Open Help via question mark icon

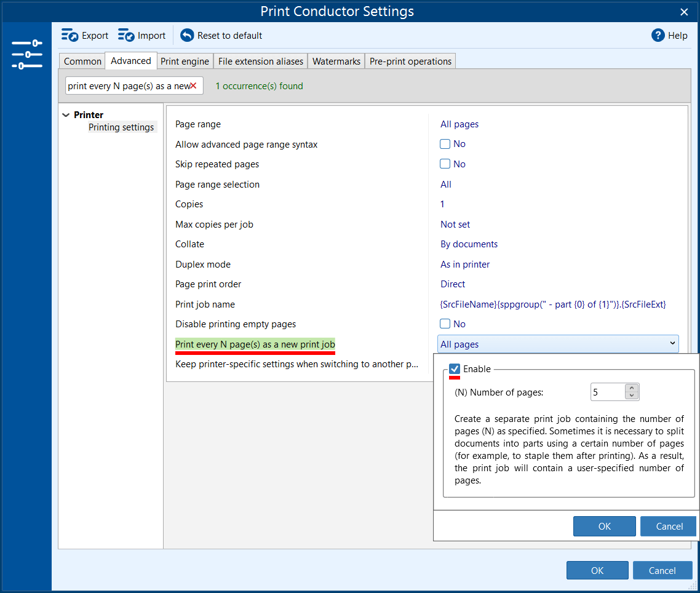[x=658, y=36]
